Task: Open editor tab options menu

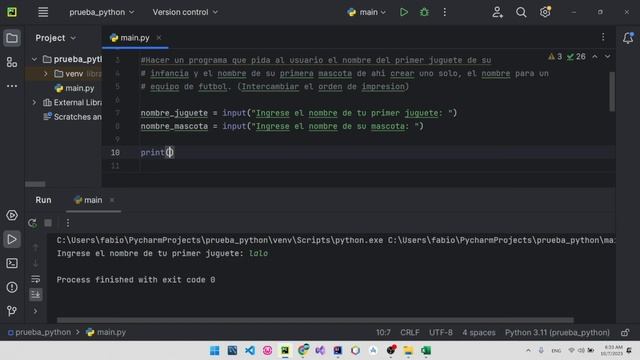Action: point(603,38)
